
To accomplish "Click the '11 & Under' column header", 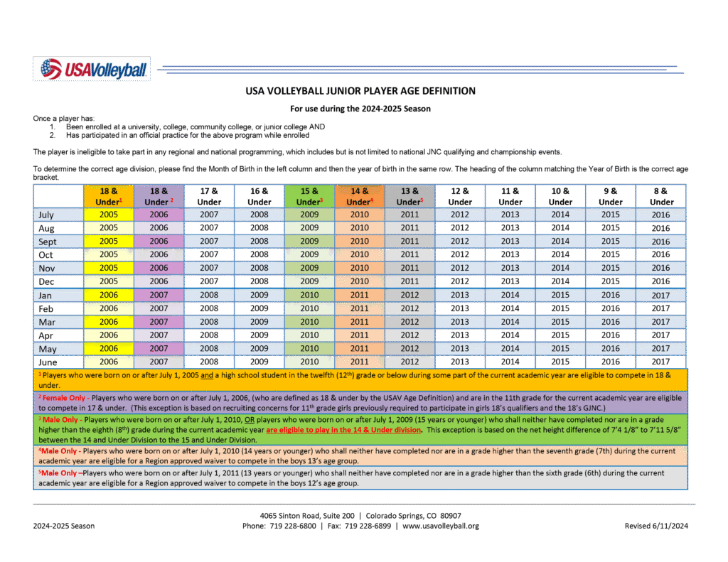I will click(510, 196).
